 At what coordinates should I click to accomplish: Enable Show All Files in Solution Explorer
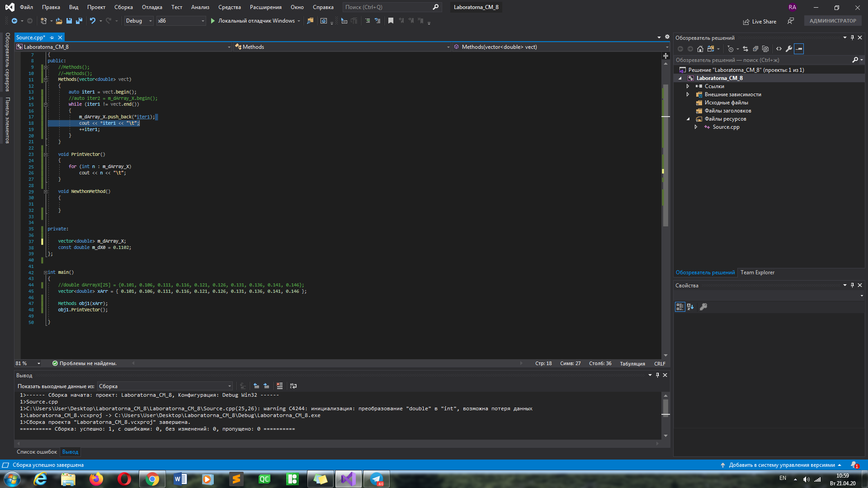click(765, 49)
